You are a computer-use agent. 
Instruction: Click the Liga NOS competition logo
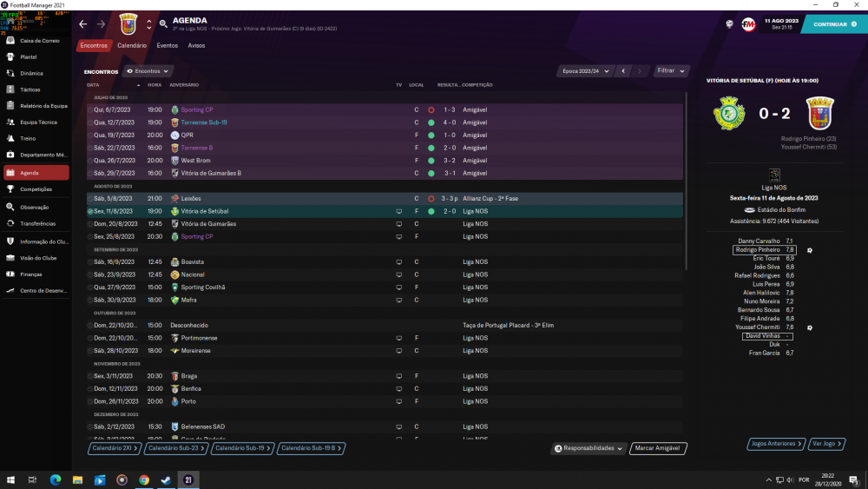click(x=774, y=175)
